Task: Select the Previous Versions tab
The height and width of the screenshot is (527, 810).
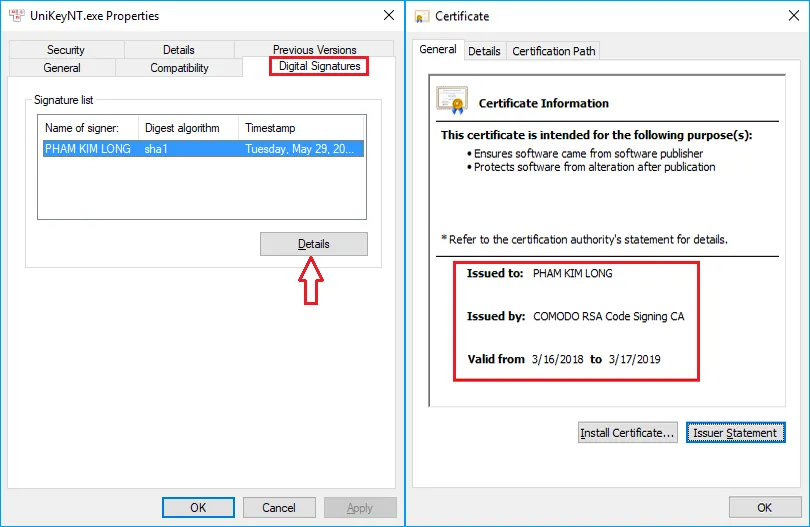Action: 314,50
